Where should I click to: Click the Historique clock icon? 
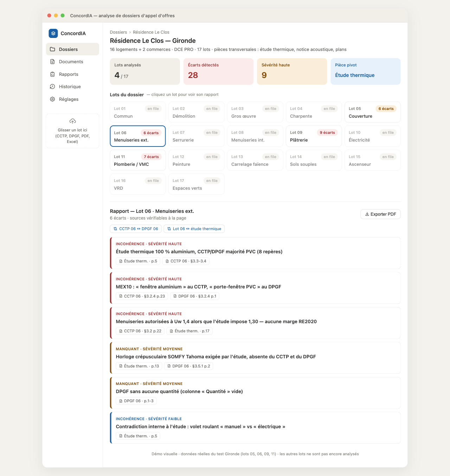[52, 86]
